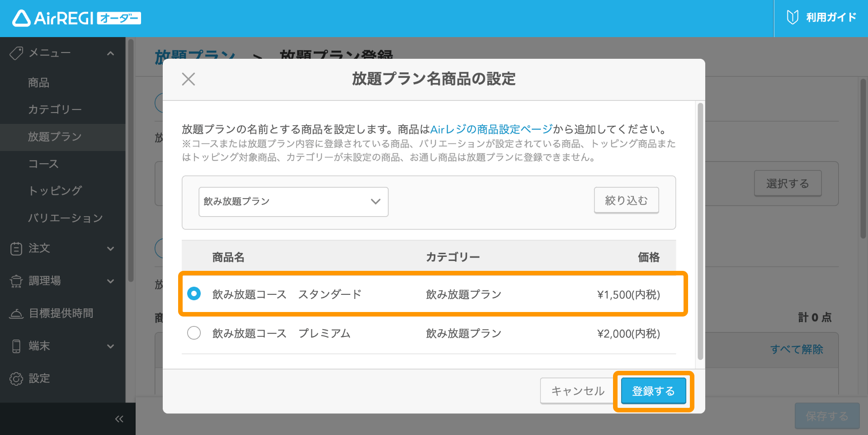Click the 端末 device icon in the sidebar

[16, 346]
